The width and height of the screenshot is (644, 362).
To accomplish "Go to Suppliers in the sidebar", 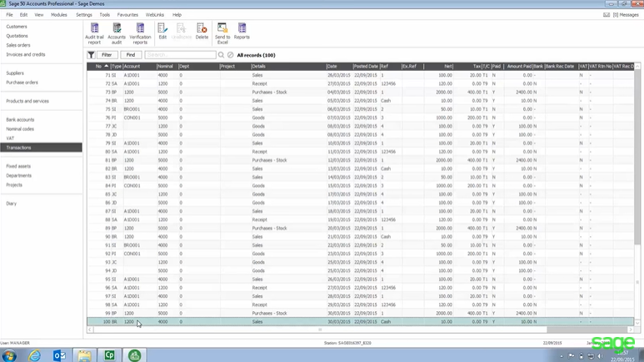I will click(x=15, y=73).
